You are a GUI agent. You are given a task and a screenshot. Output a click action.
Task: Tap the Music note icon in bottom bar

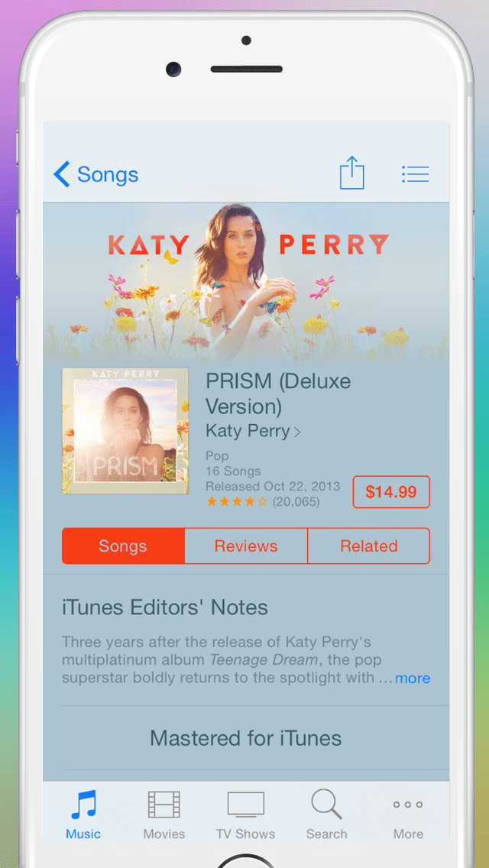pyautogui.click(x=83, y=805)
